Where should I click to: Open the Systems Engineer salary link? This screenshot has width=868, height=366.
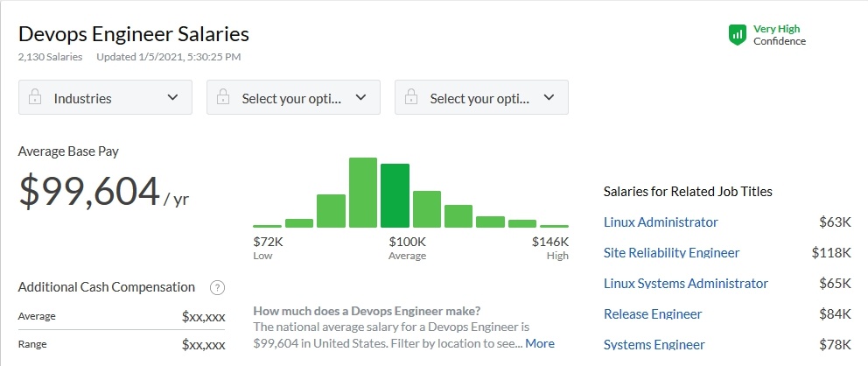(x=654, y=345)
